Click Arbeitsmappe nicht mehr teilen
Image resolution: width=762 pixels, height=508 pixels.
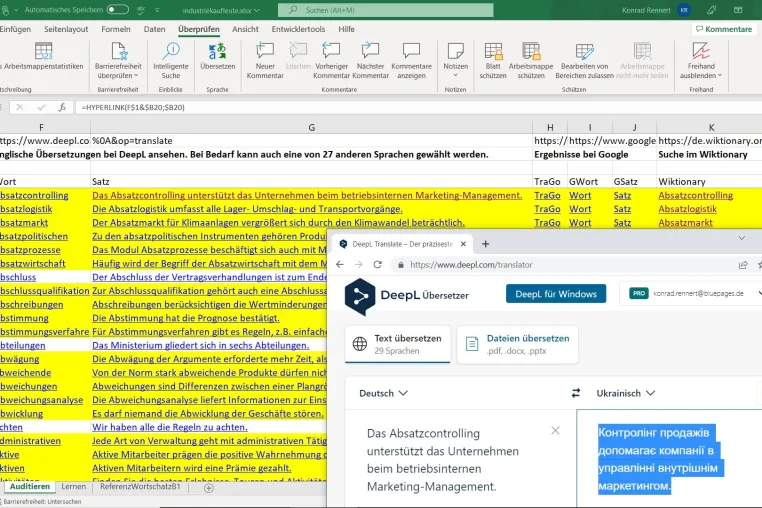(642, 60)
